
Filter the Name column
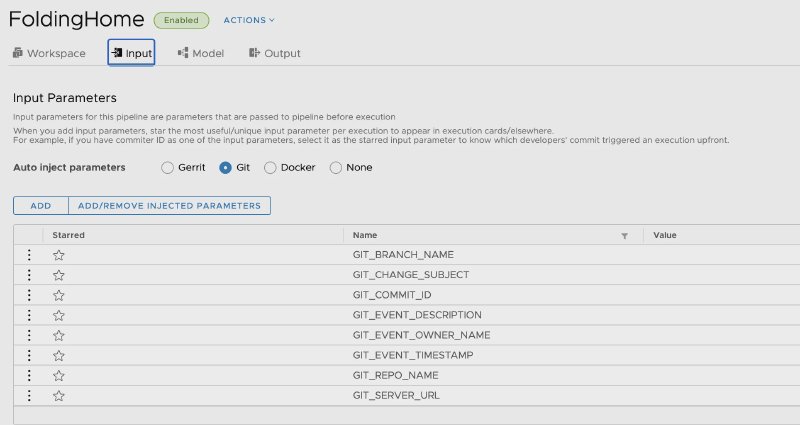pos(624,236)
